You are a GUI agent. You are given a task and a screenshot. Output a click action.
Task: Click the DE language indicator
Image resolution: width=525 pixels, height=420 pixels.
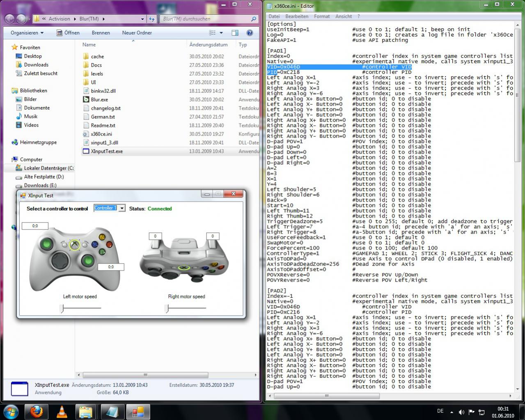(440, 411)
